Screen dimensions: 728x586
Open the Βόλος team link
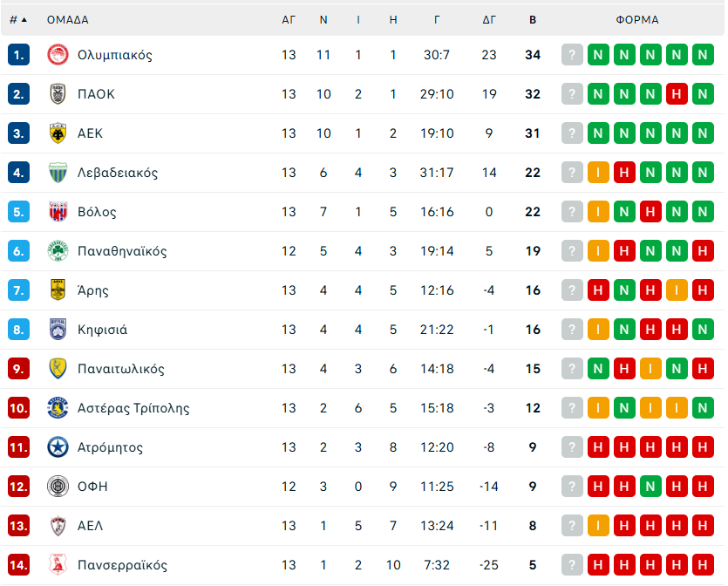97,212
